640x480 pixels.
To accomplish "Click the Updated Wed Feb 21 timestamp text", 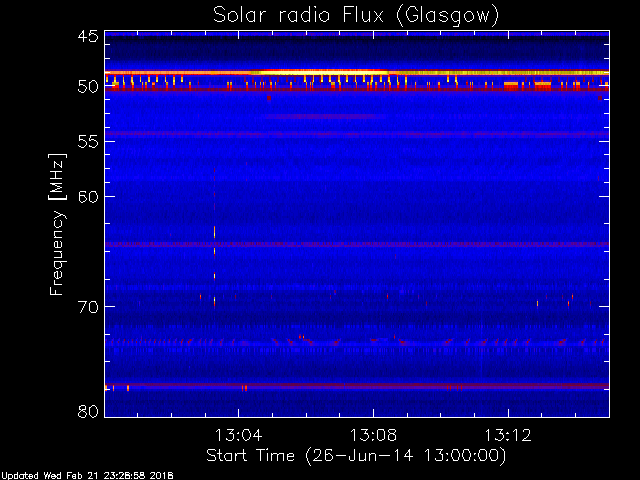I will 87,476.
